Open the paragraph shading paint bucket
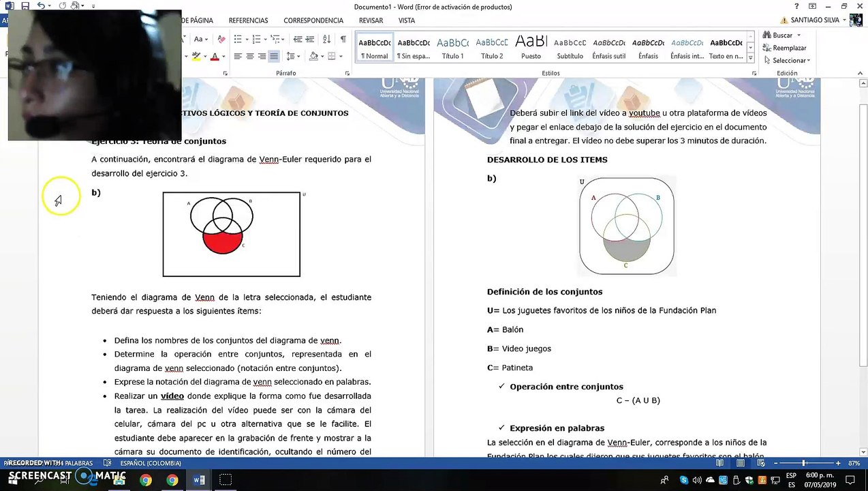Viewport: 868px width, 491px height. coord(313,56)
